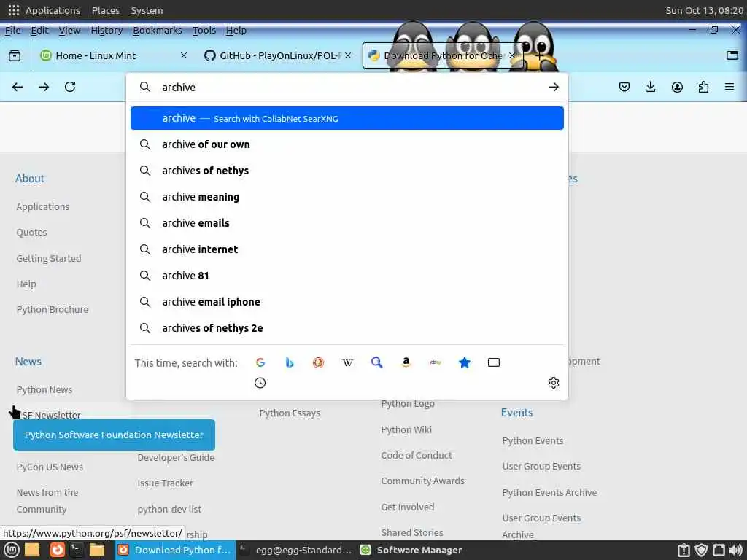Open the File menu
This screenshot has height=560, width=747.
click(x=13, y=30)
